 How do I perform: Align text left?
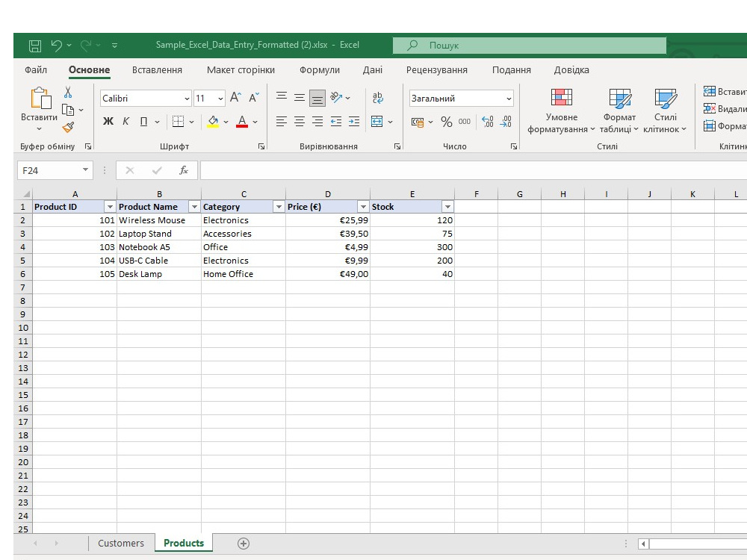[282, 122]
